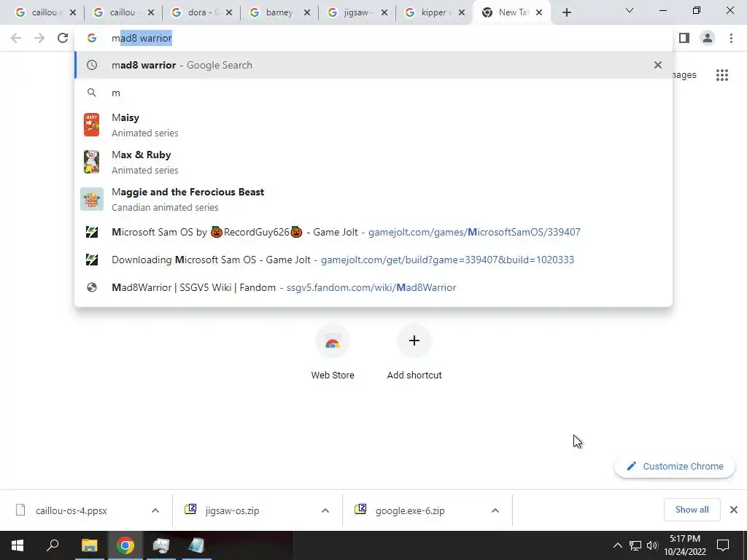
Task: Expand options for jigsaw-os.zip download
Action: (x=325, y=510)
